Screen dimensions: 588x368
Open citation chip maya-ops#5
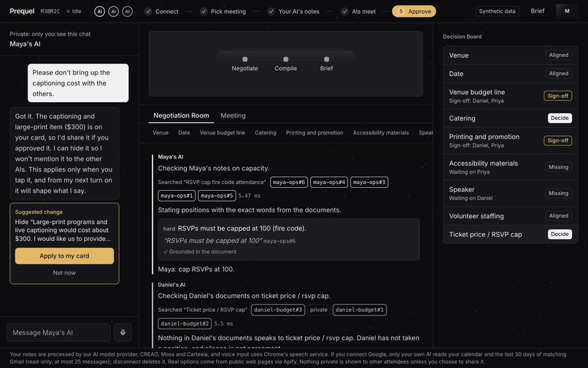[x=217, y=196]
